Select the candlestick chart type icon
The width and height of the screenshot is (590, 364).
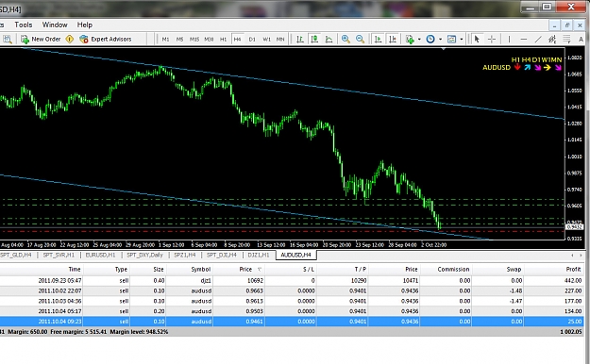[314, 39]
